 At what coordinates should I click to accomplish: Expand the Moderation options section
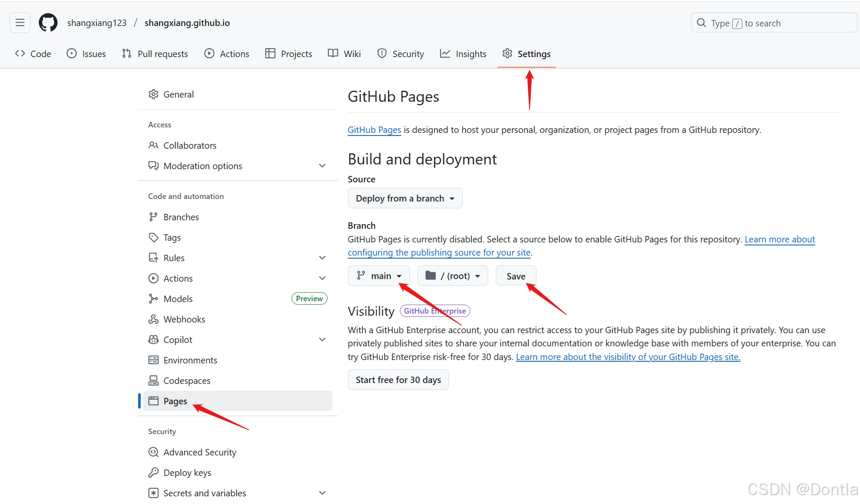pos(322,166)
